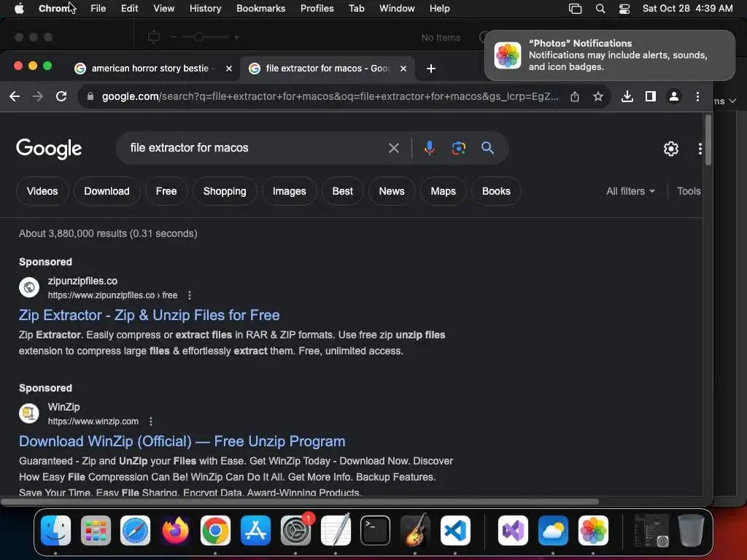Open Finder from the Dock
747x560 pixels.
pyautogui.click(x=55, y=531)
